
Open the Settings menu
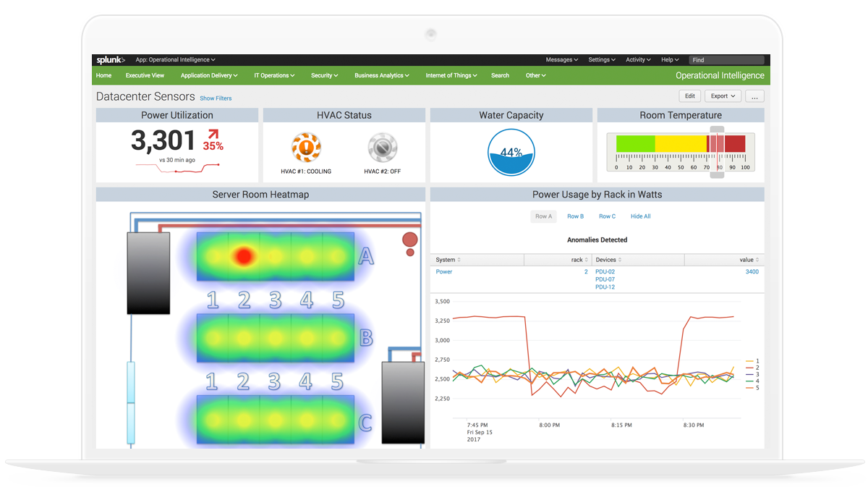602,60
